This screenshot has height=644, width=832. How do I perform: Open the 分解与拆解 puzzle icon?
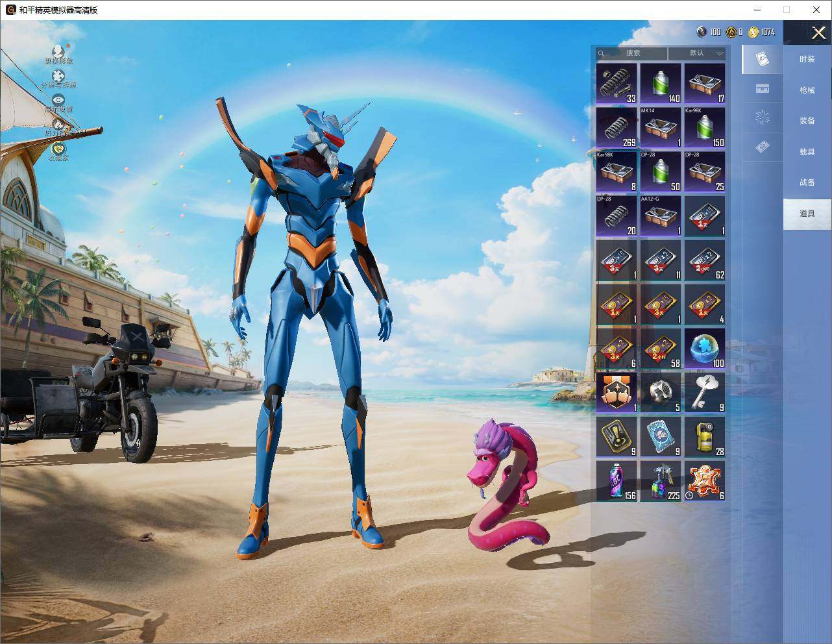click(58, 77)
